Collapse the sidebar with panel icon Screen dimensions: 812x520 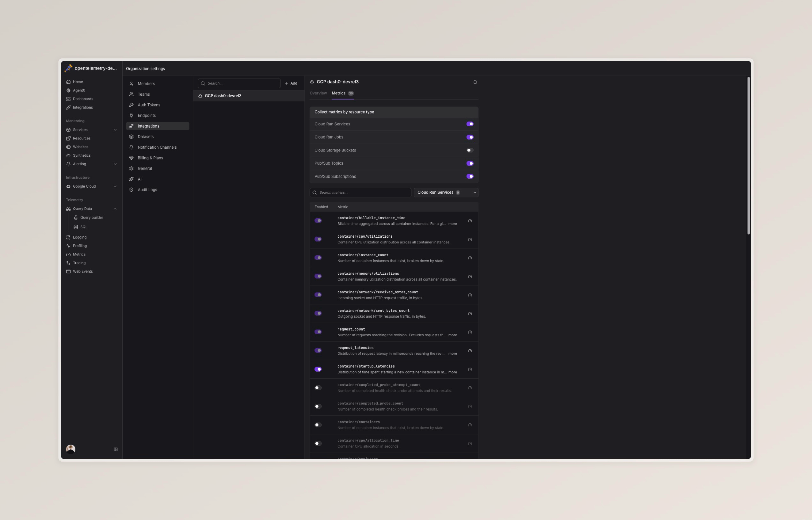point(116,449)
